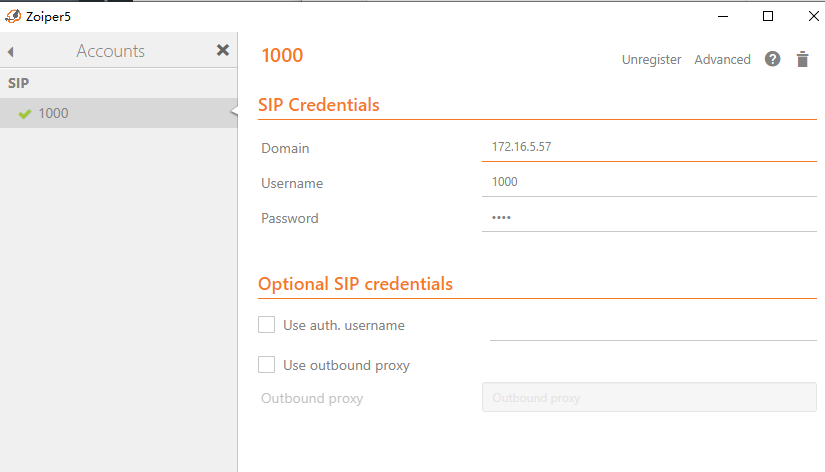The width and height of the screenshot is (825, 472).
Task: Click the Password input field
Action: click(x=649, y=217)
